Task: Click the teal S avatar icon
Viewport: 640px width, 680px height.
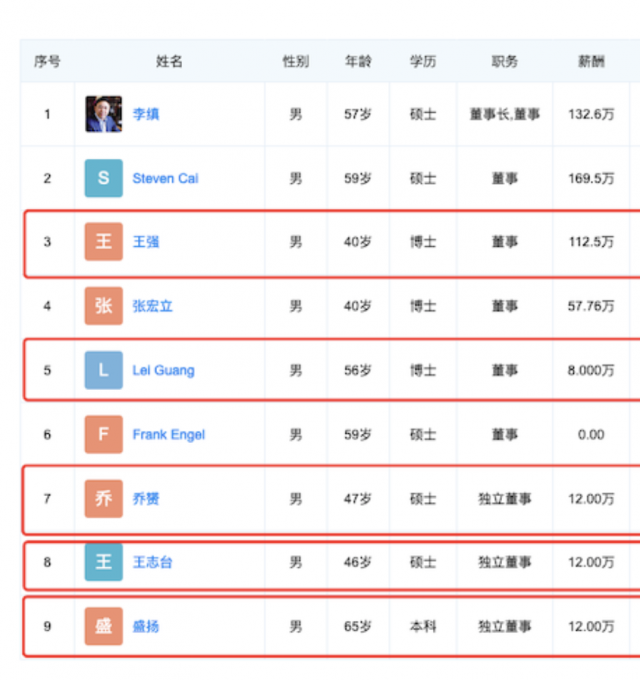Action: point(104,178)
